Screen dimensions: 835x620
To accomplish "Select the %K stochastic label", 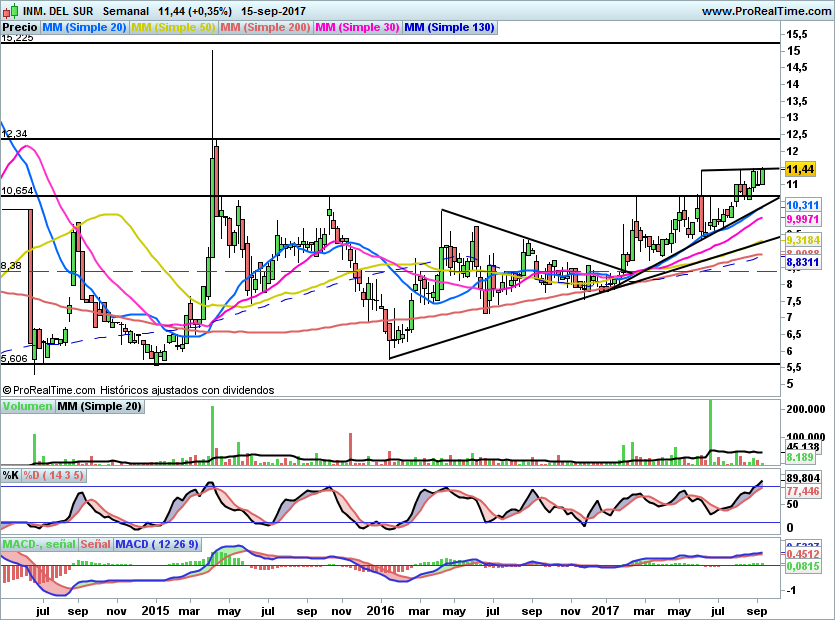I will pyautogui.click(x=11, y=476).
